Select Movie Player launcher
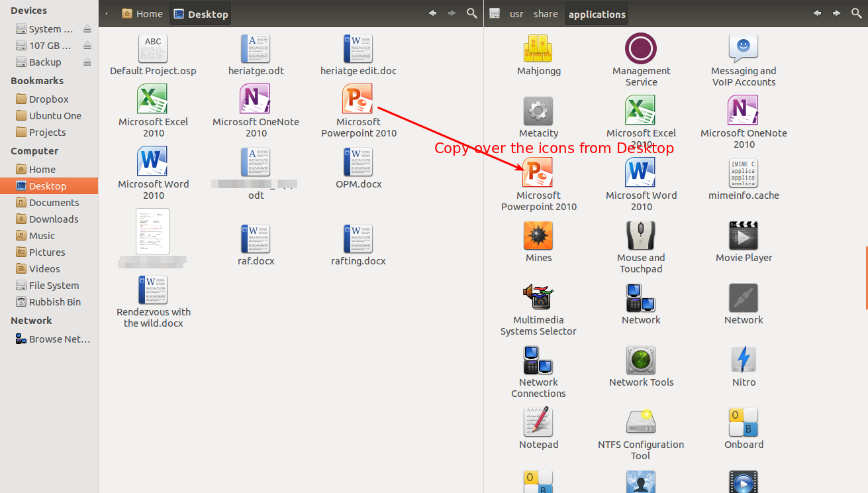The width and height of the screenshot is (868, 493). click(744, 235)
